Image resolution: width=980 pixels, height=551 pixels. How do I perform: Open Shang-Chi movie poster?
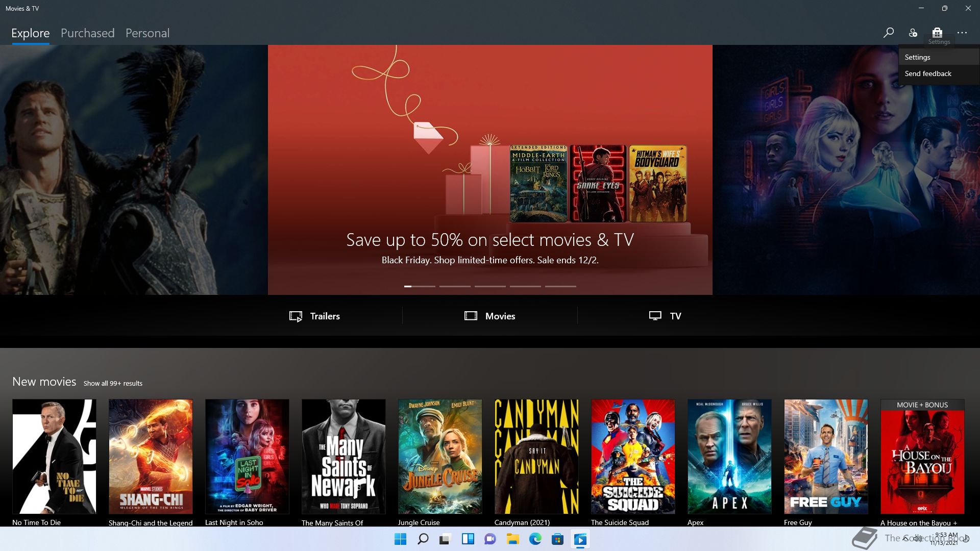point(151,457)
